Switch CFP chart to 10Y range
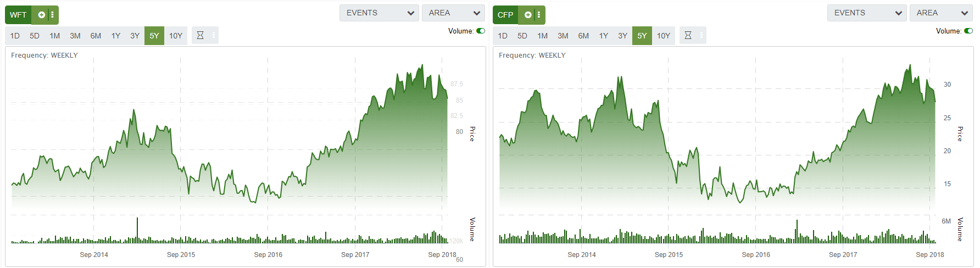The image size is (980, 268). point(664,36)
